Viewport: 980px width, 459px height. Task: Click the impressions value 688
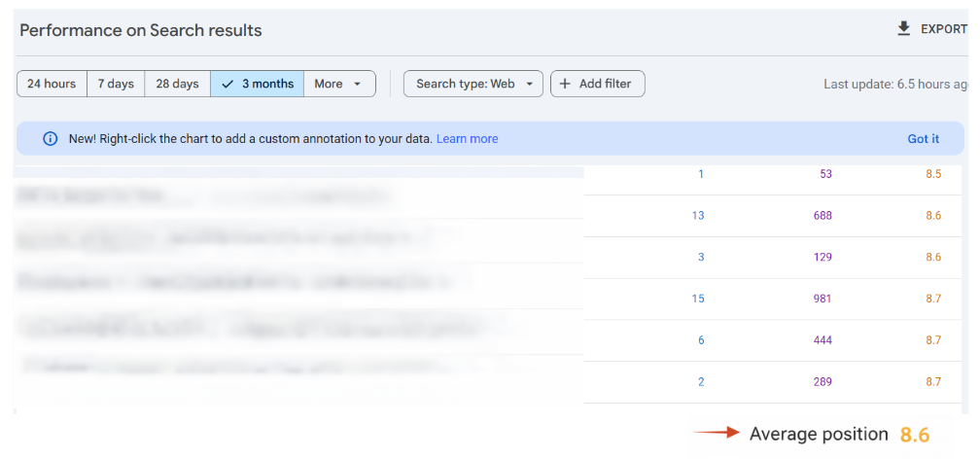coord(823,216)
